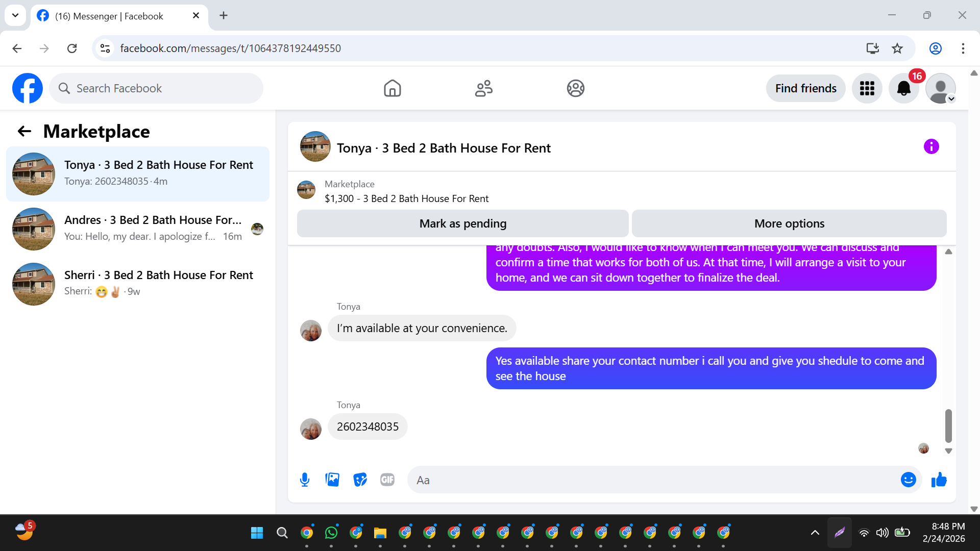Click Mark as pending button

tap(462, 223)
